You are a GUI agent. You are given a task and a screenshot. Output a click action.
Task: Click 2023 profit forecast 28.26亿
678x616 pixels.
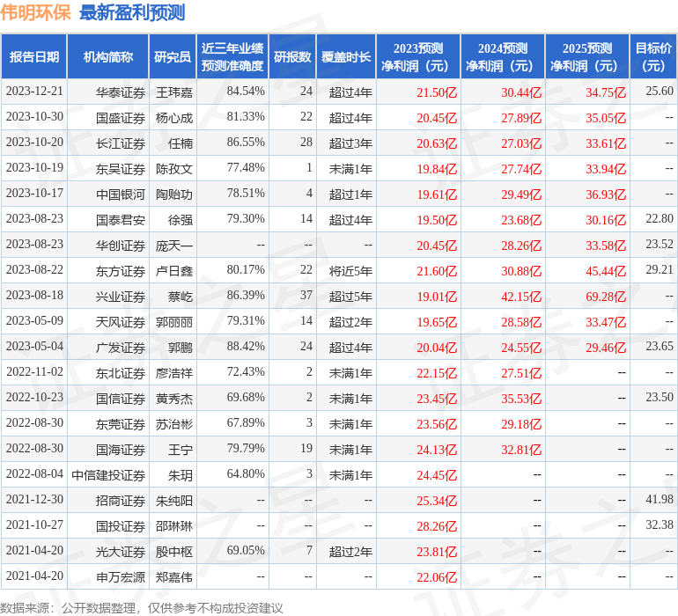(x=437, y=526)
